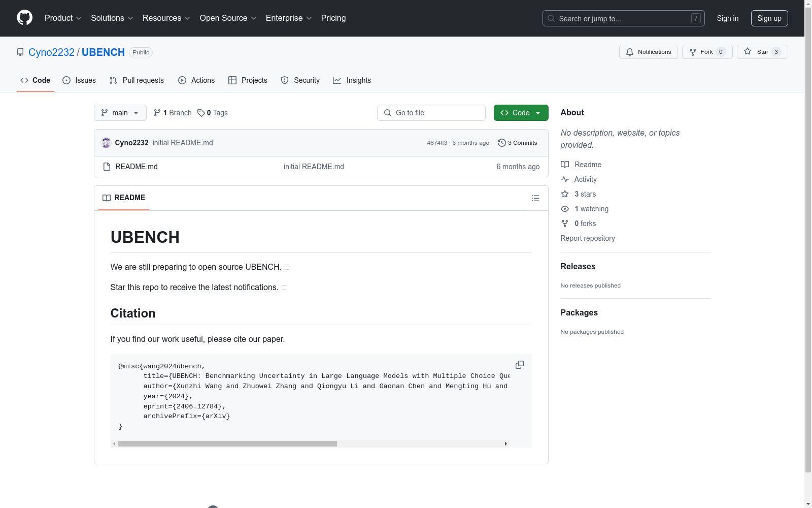Copy the citation code block
Image resolution: width=812 pixels, height=508 pixels.
520,365
